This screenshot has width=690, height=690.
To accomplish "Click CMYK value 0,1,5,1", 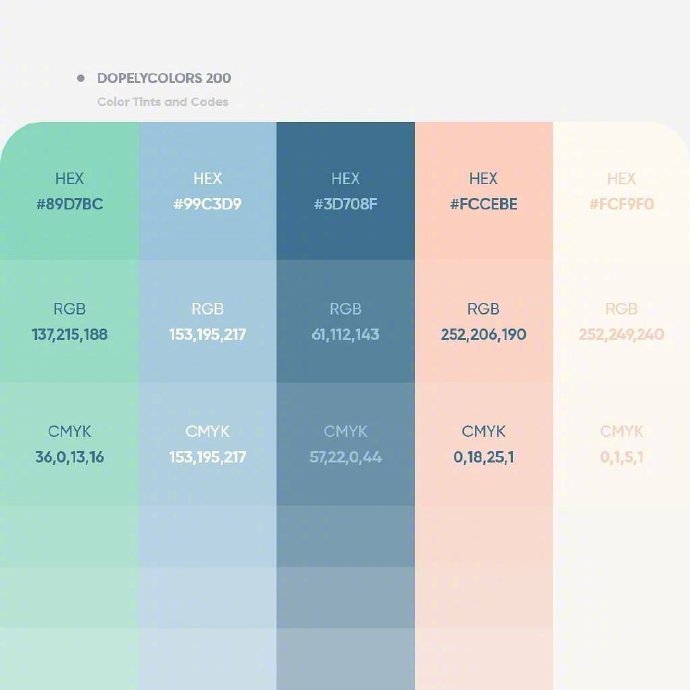I will 621,457.
